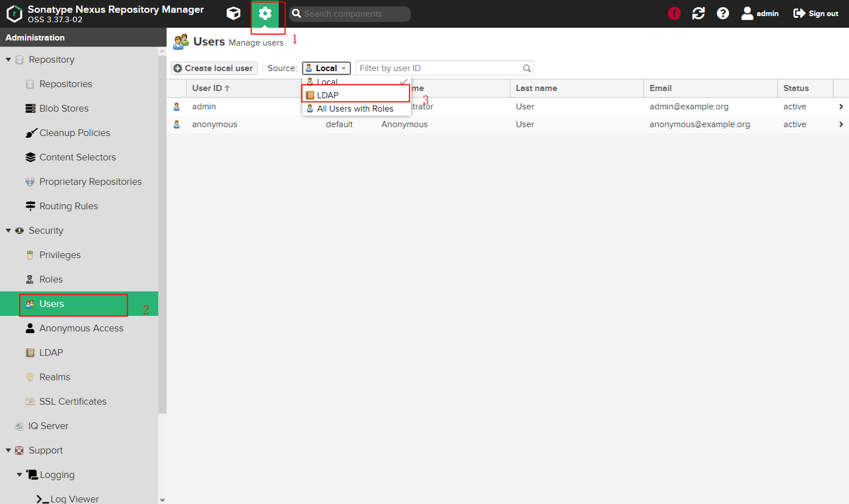Click the anonymous user ID cell

coord(214,124)
